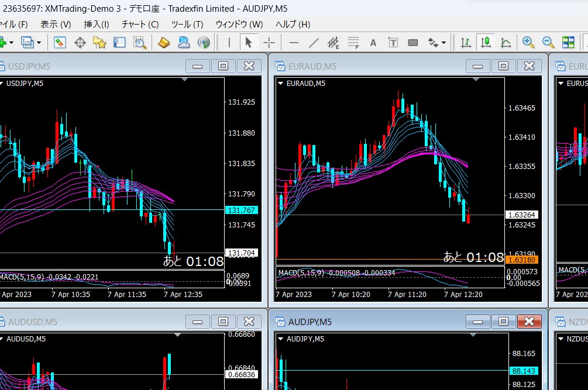Select the Fibonacci retracement tool

pos(353,43)
